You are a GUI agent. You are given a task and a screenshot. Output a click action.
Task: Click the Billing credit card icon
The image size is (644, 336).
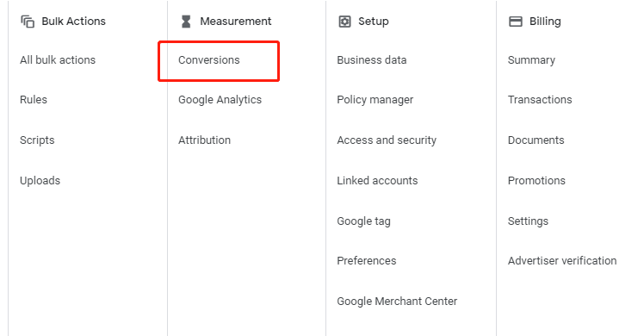(516, 22)
